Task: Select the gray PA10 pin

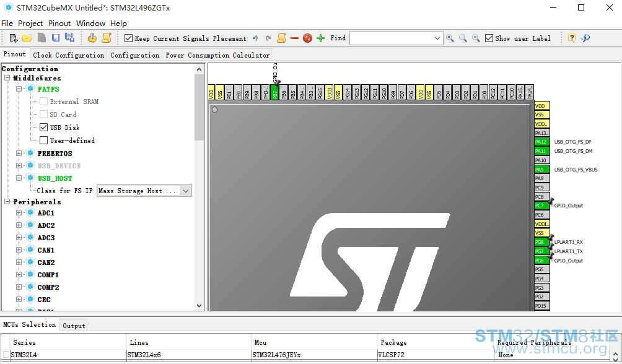Action: [541, 160]
